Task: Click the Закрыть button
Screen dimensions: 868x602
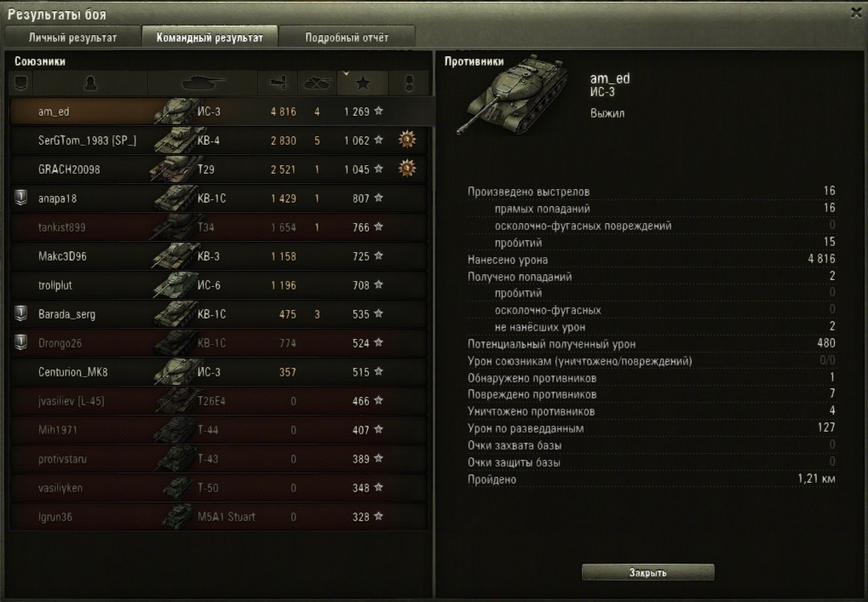Action: pos(647,573)
